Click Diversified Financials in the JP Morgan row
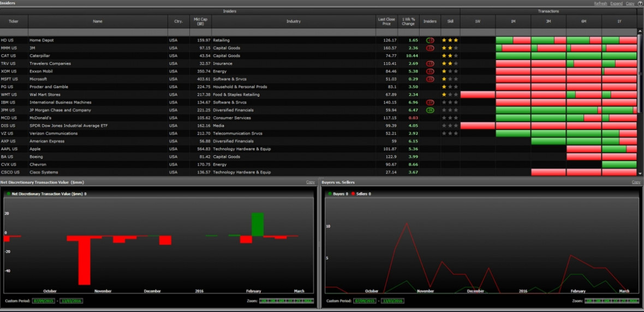The height and width of the screenshot is (312, 644). point(233,110)
